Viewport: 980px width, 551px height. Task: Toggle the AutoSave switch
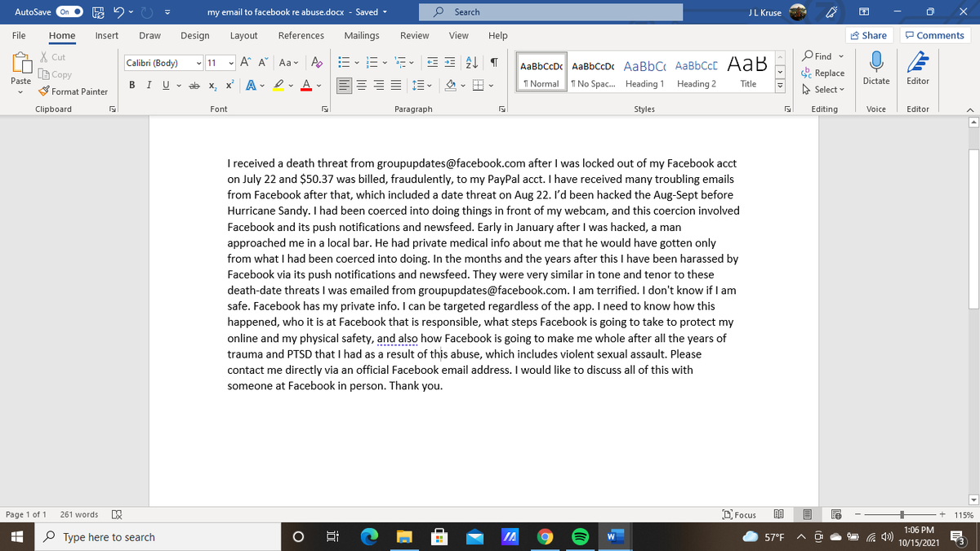tap(69, 12)
